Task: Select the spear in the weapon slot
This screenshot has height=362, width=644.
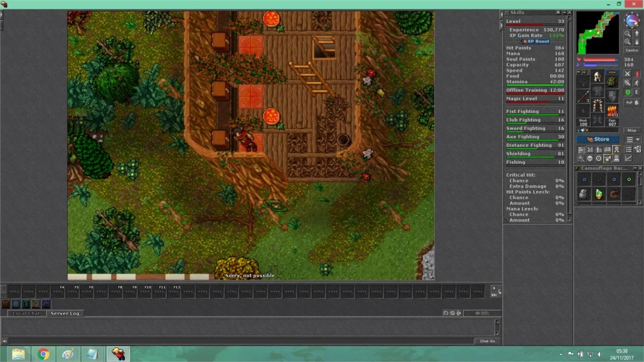Action: point(583,97)
